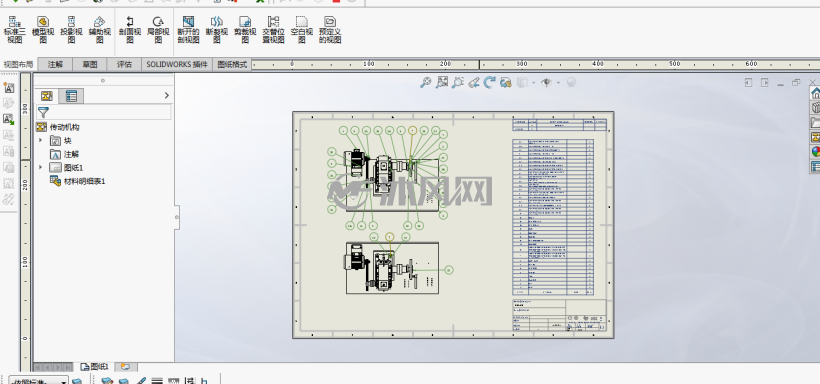This screenshot has height=384, width=820.
Task: Click the left-pointing pane arrow beside the window controls
Action: (x=748, y=83)
